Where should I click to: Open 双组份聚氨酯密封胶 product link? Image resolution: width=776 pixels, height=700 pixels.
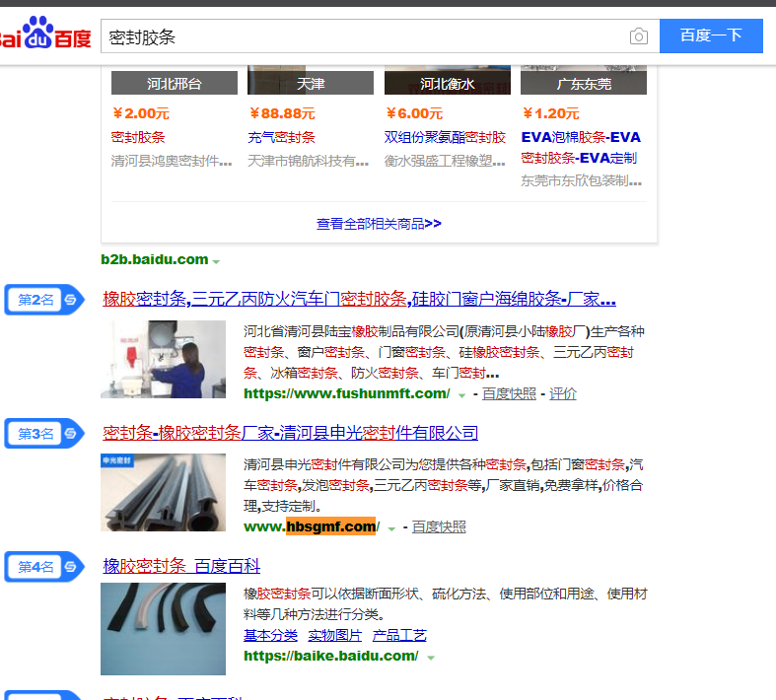(445, 137)
